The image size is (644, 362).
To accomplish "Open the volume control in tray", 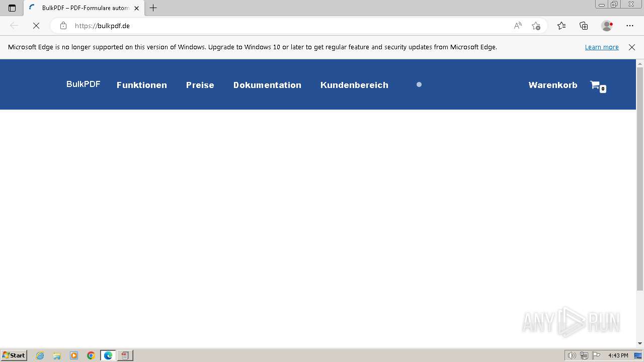I will coord(572,355).
